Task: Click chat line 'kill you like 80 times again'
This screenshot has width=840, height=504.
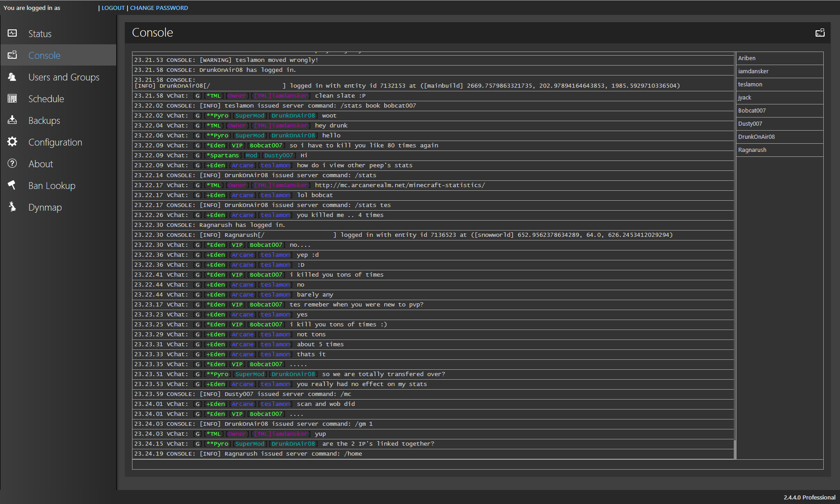Action: [x=433, y=146]
